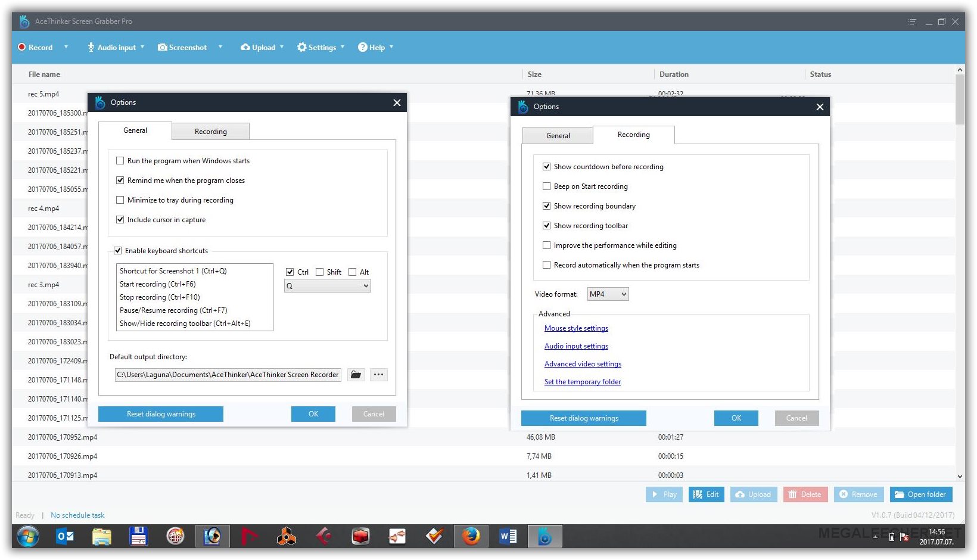Open the blue floppy disk taskbar app
This screenshot has width=977, height=560.
(139, 537)
